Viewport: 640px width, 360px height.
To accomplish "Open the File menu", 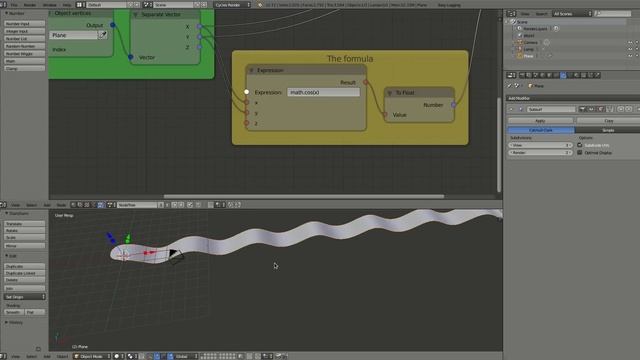I will pyautogui.click(x=14, y=5).
